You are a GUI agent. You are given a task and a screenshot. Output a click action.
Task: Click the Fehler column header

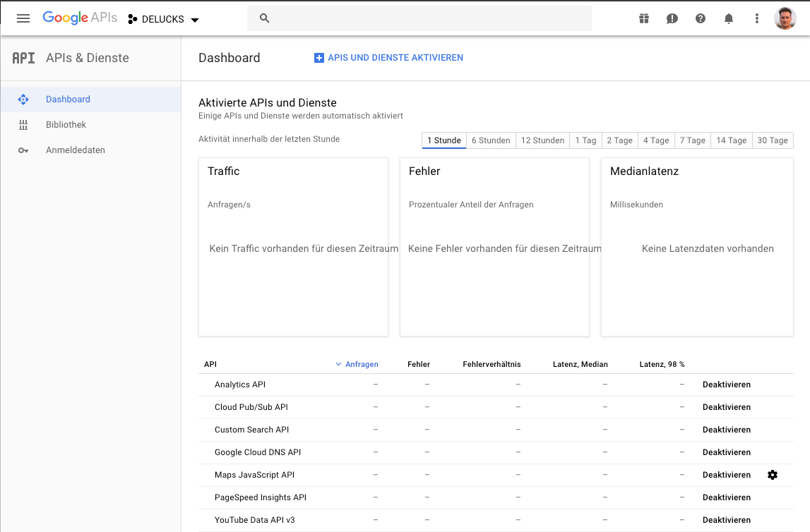tap(419, 364)
